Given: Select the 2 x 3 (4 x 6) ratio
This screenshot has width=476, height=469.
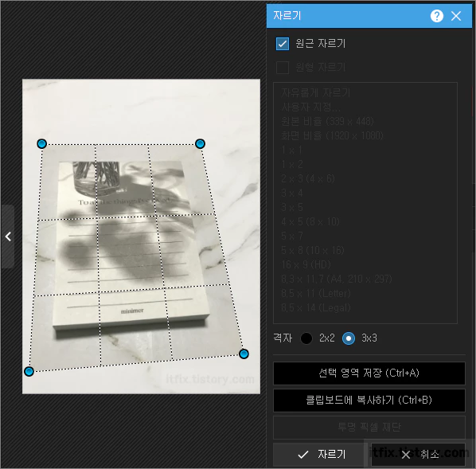Looking at the screenshot, I should (307, 178).
